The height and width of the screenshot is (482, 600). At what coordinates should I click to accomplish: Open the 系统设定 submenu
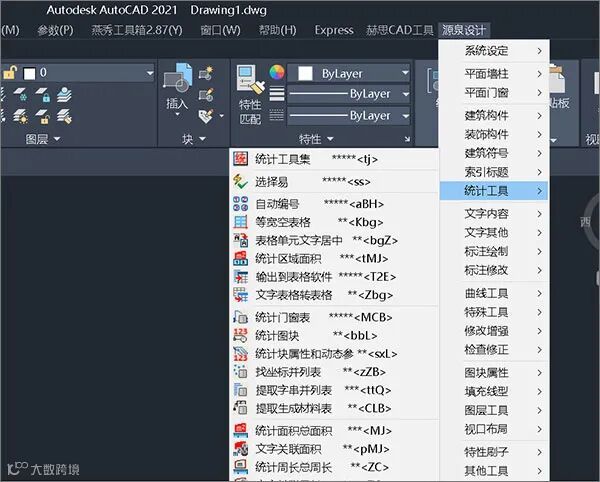click(x=494, y=50)
